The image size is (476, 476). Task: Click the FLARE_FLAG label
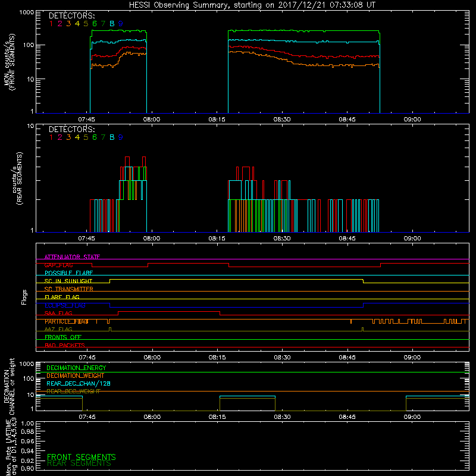point(62,297)
